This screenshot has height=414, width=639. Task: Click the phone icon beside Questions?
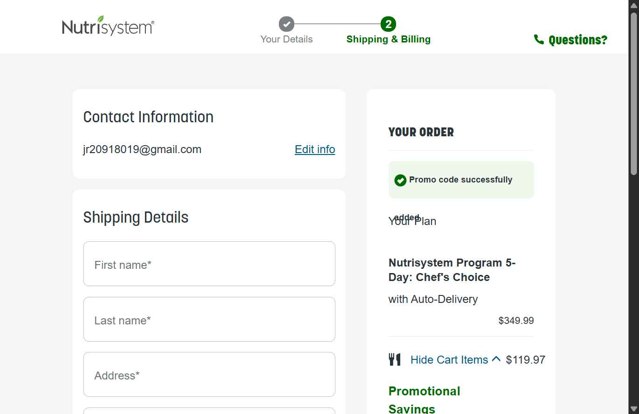pos(539,39)
